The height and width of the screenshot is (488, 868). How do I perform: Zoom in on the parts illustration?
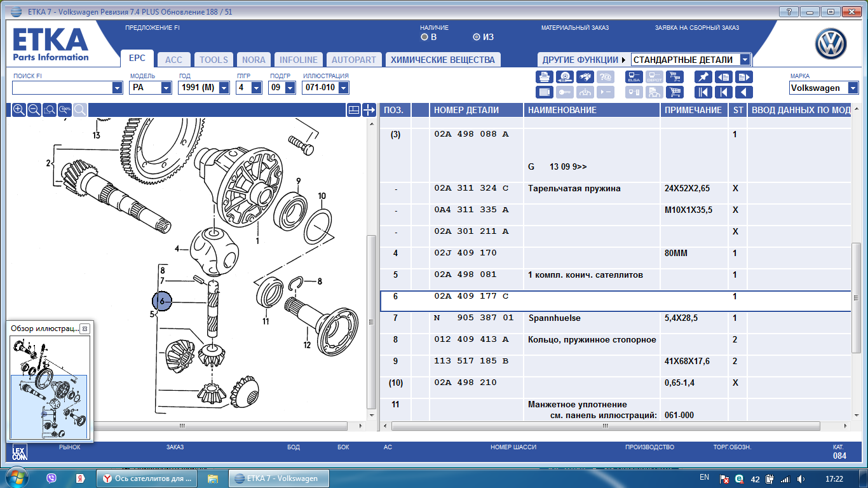click(x=19, y=110)
